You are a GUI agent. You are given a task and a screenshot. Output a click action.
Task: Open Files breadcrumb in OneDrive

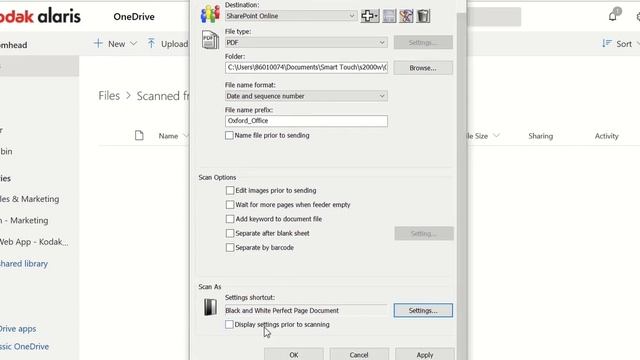click(x=109, y=96)
